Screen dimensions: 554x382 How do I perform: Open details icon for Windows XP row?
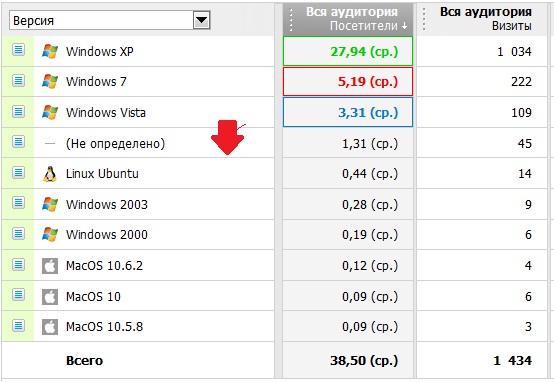click(18, 49)
